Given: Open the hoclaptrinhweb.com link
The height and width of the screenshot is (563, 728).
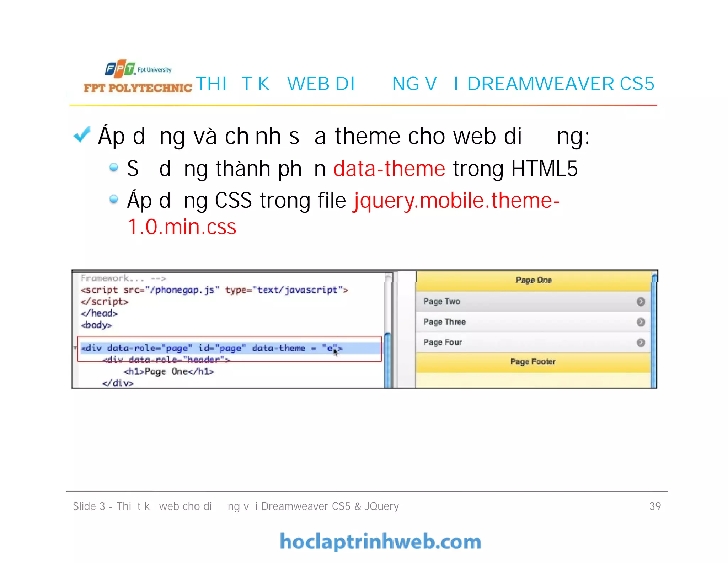Looking at the screenshot, I should pos(380,542).
